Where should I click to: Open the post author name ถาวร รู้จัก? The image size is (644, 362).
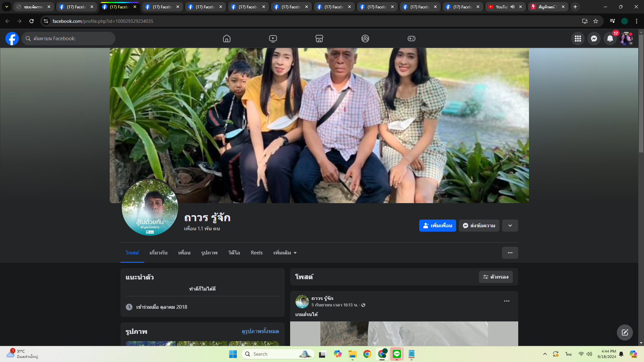(322, 298)
